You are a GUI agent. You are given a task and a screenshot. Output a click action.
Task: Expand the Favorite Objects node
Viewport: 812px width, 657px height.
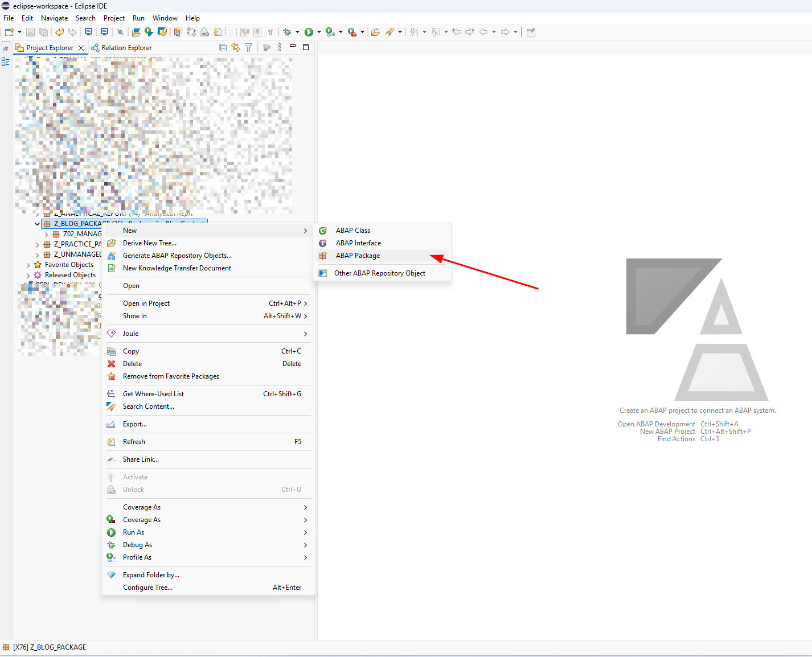point(28,265)
